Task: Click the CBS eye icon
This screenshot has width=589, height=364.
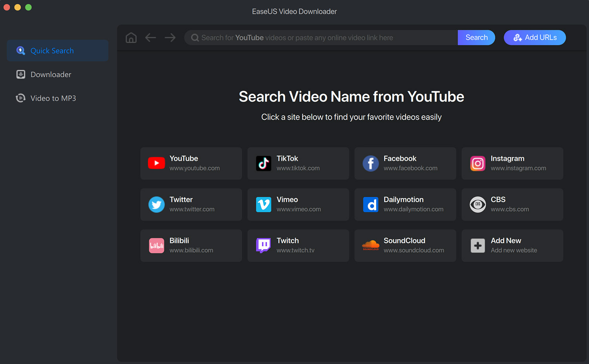Action: click(x=478, y=204)
